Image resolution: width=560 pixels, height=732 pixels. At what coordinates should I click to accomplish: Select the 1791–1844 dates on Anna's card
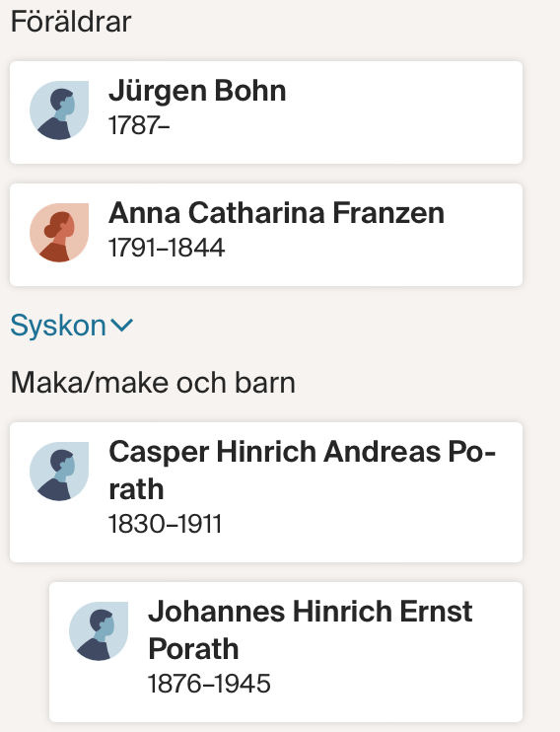click(167, 248)
